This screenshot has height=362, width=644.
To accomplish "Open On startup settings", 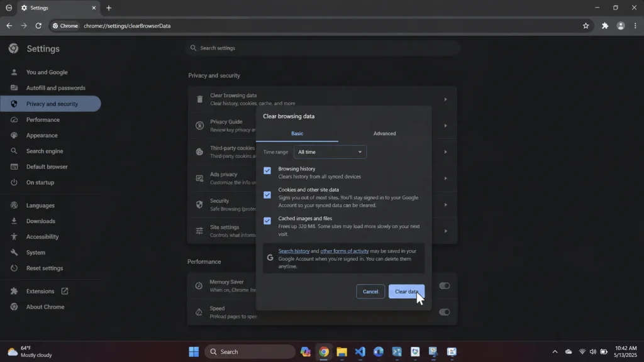I will 40,182.
